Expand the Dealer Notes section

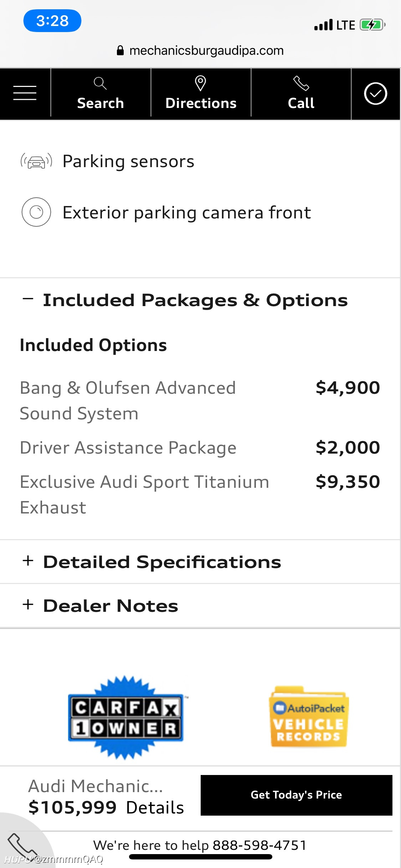(x=100, y=606)
